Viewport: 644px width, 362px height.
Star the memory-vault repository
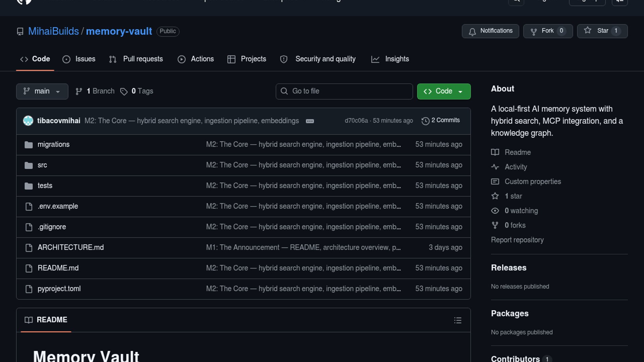tap(602, 31)
